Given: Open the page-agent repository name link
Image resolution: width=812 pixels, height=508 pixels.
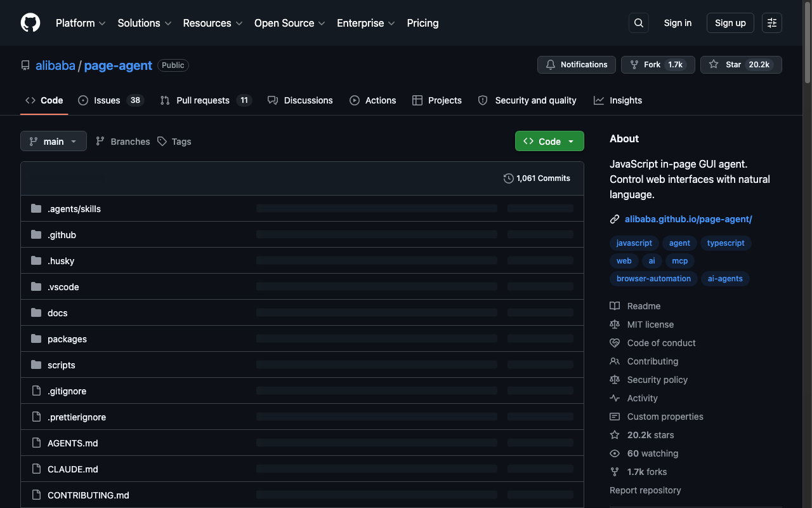Looking at the screenshot, I should click(x=118, y=65).
